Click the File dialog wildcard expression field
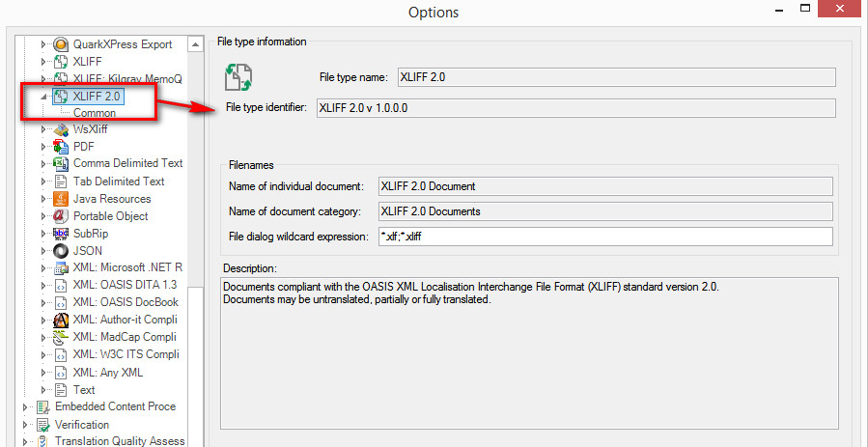The height and width of the screenshot is (447, 868). tap(605, 237)
